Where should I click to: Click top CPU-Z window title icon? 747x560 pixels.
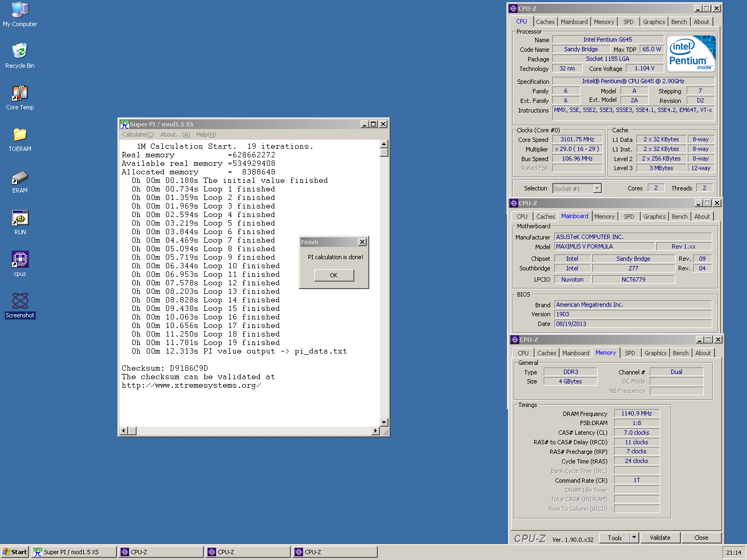coord(513,9)
